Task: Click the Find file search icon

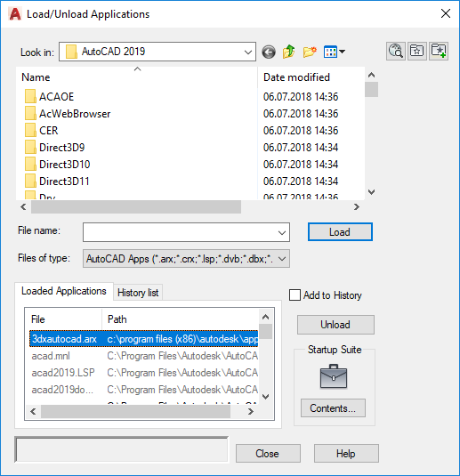Action: (396, 51)
